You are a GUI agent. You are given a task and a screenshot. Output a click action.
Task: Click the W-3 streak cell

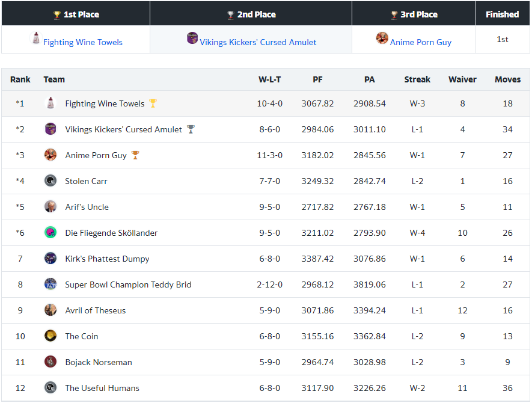coord(417,103)
